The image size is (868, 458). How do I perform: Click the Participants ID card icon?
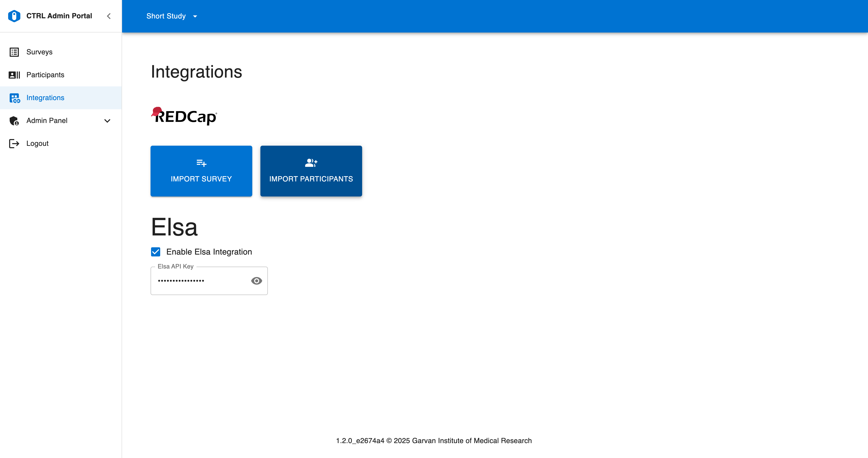(x=14, y=75)
